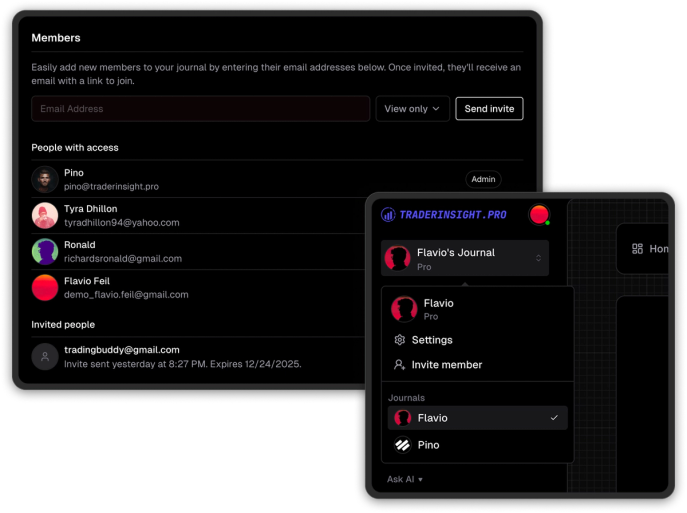Expand the Flavio's Journal switcher
The width and height of the screenshot is (687, 513).
pos(465,258)
